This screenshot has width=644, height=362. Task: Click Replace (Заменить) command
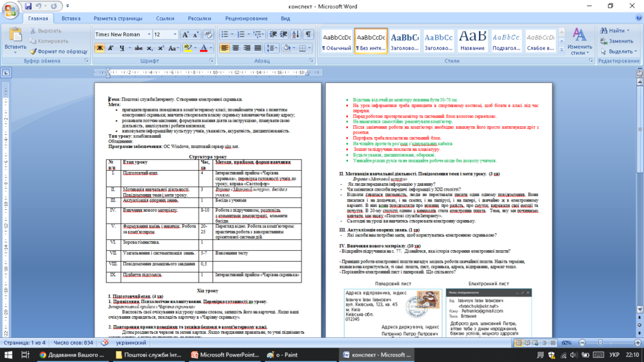[617, 41]
